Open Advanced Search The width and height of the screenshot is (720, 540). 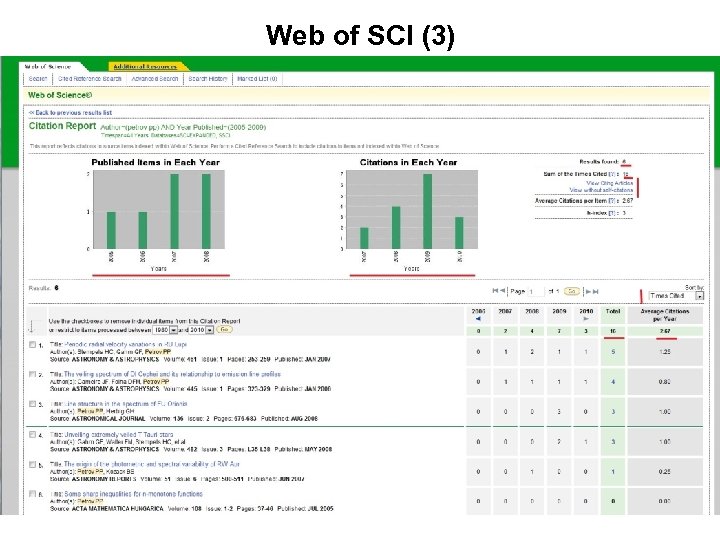tap(155, 79)
